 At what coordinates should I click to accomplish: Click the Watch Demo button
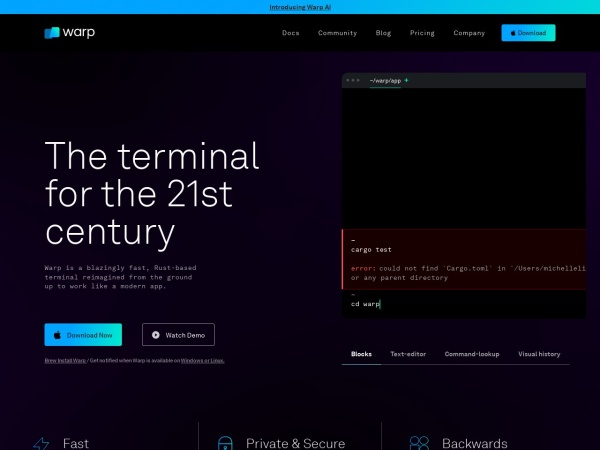pos(178,334)
